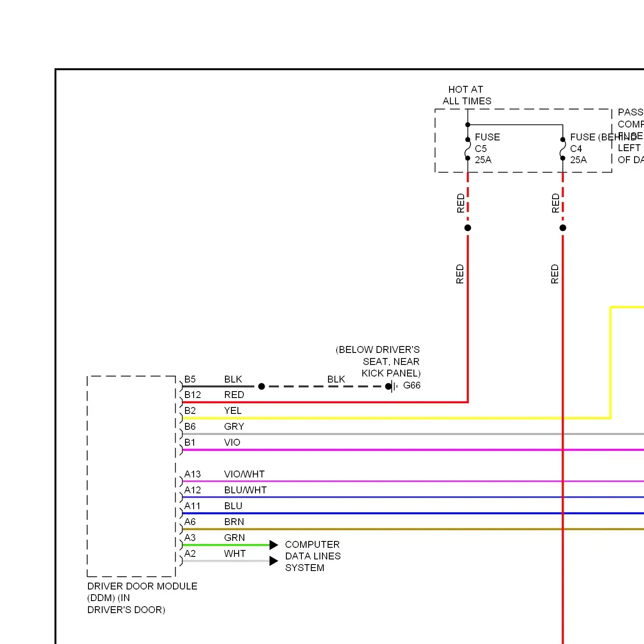Click the HOT AT ALL TIMES label
Screen dimensions: 644x644
point(467,95)
